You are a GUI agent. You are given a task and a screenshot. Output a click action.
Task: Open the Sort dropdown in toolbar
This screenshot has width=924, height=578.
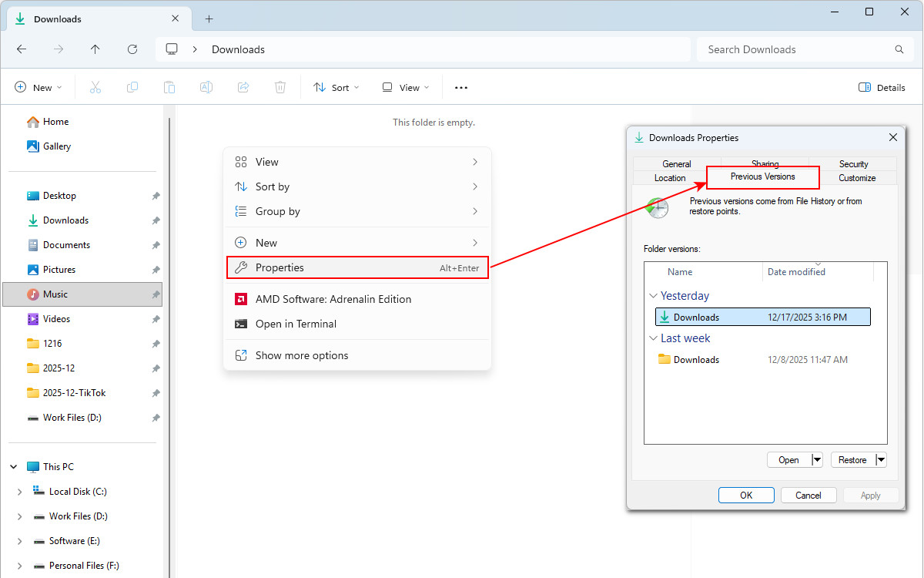(x=336, y=88)
